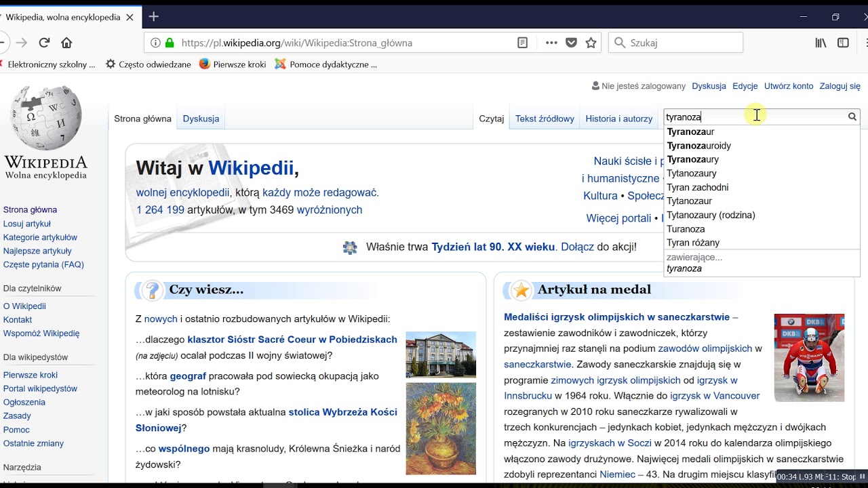Switch to Strona główna tab
The image size is (868, 488).
(142, 119)
